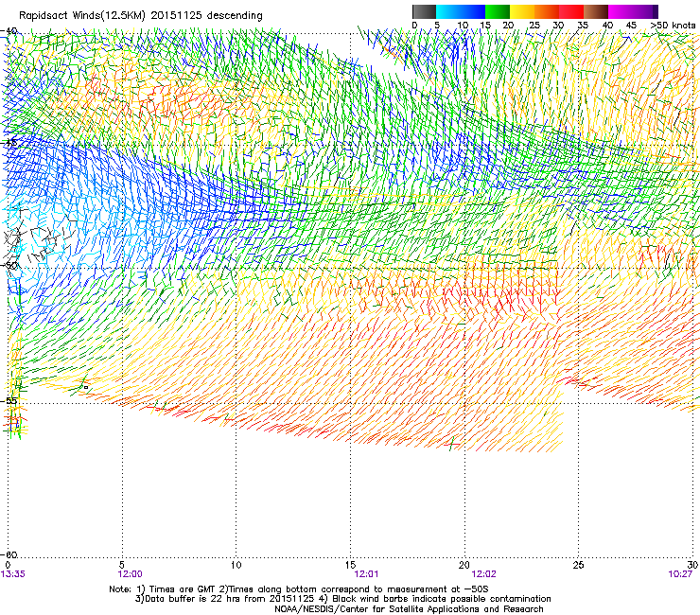
Task: Click the blue 5–15 knots color segment
Action: tap(461, 11)
